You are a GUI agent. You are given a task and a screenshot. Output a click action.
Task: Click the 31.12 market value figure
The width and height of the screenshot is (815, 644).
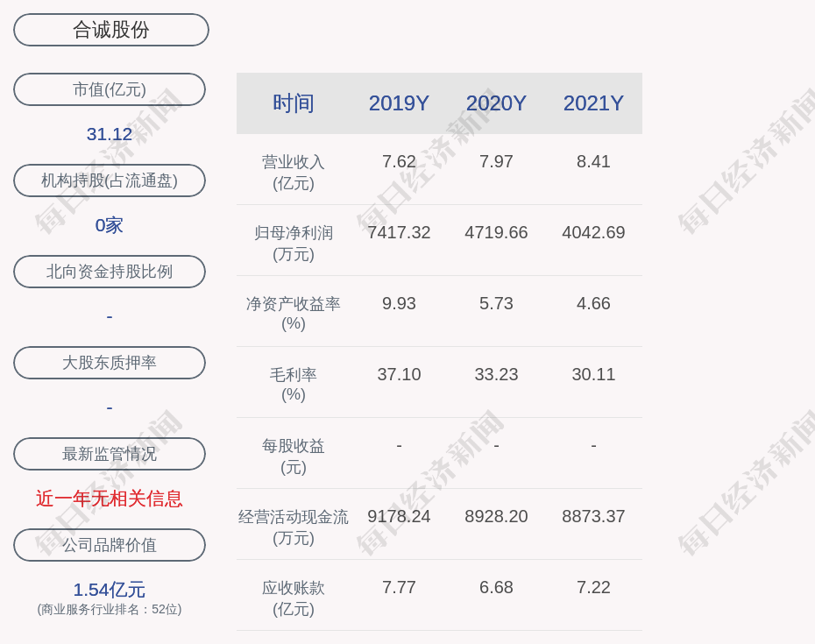pos(110,134)
